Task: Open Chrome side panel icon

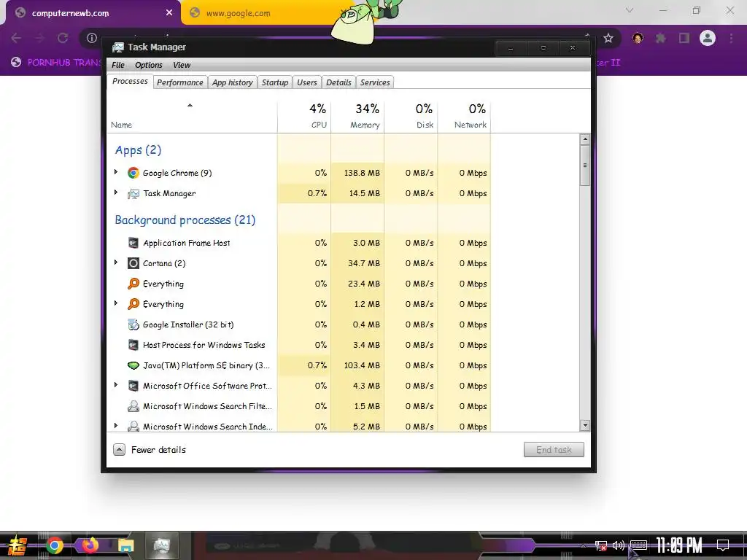Action: click(x=684, y=38)
